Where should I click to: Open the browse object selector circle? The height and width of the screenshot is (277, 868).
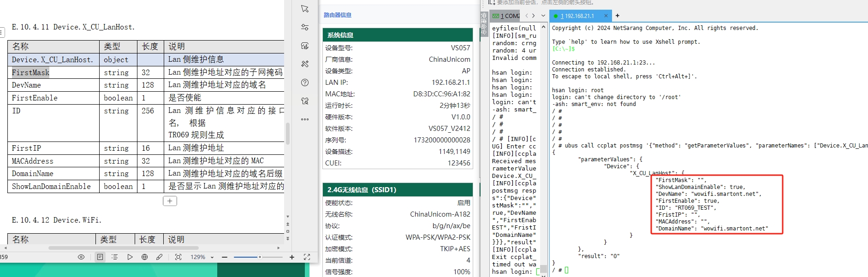pyautogui.click(x=288, y=231)
